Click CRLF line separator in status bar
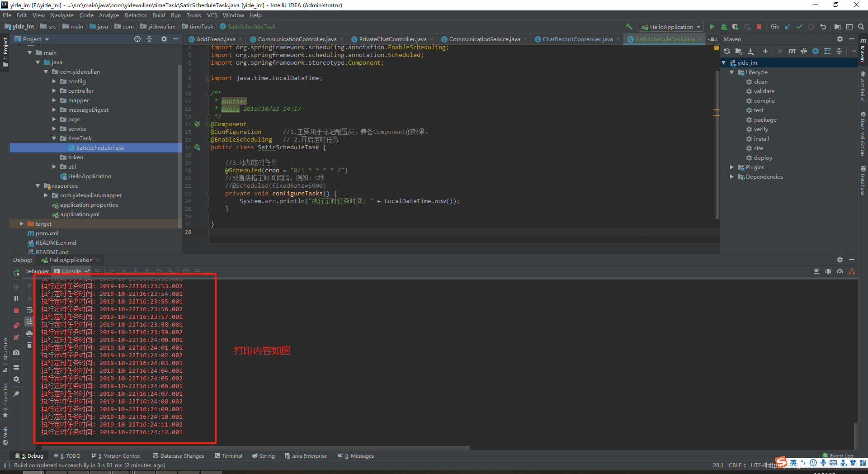Image resolution: width=868 pixels, height=474 pixels. click(x=737, y=465)
